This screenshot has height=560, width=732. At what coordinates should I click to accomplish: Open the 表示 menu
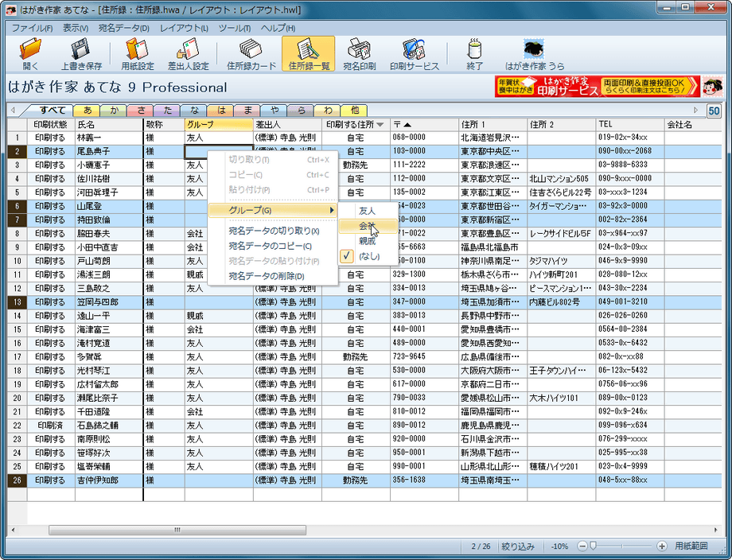click(75, 28)
